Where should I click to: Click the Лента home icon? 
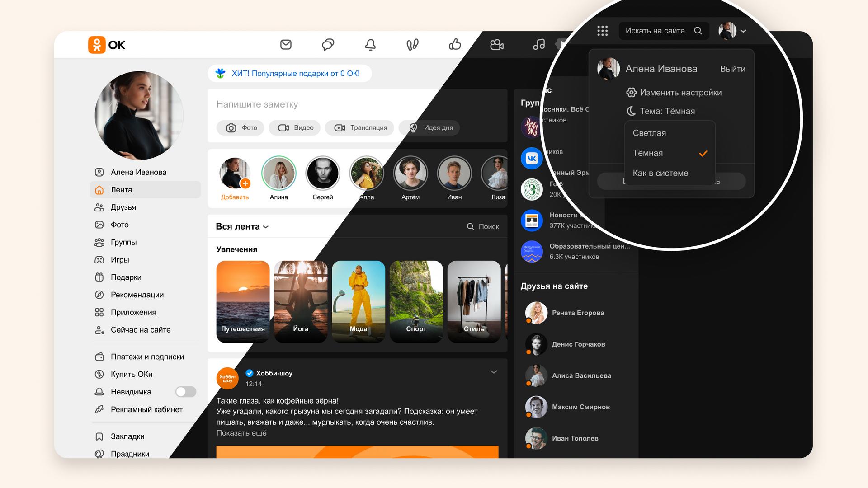click(x=99, y=190)
